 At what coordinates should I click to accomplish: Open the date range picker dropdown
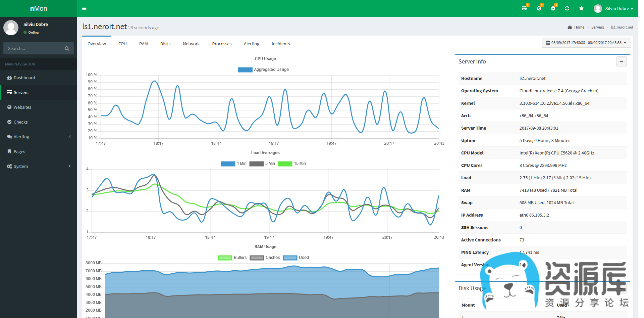pyautogui.click(x=586, y=43)
